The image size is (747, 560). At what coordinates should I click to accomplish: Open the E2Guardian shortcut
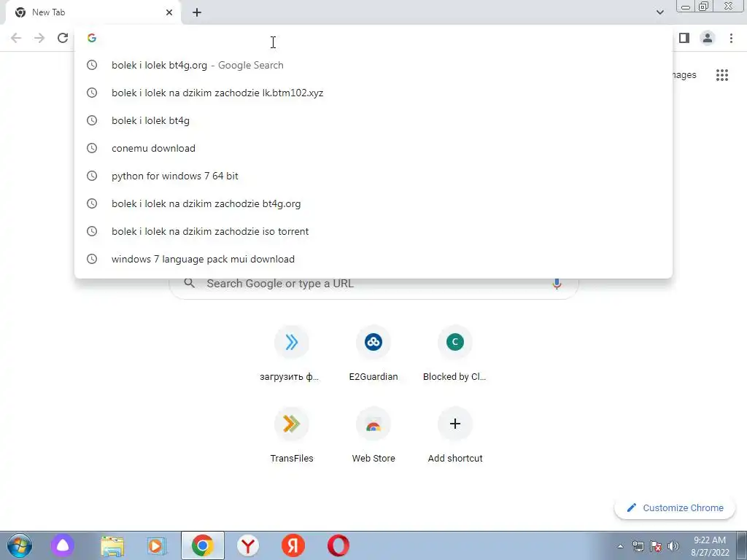pyautogui.click(x=373, y=354)
